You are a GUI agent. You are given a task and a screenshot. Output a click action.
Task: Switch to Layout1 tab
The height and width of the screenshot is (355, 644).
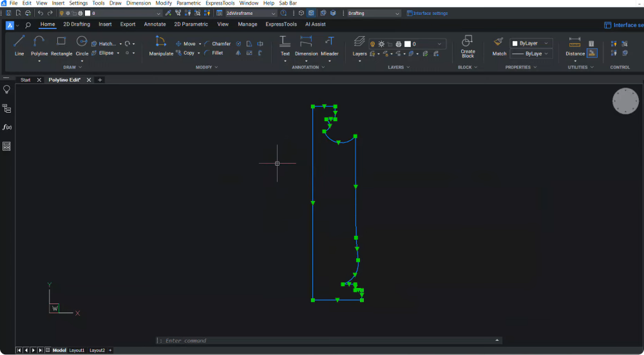77,350
